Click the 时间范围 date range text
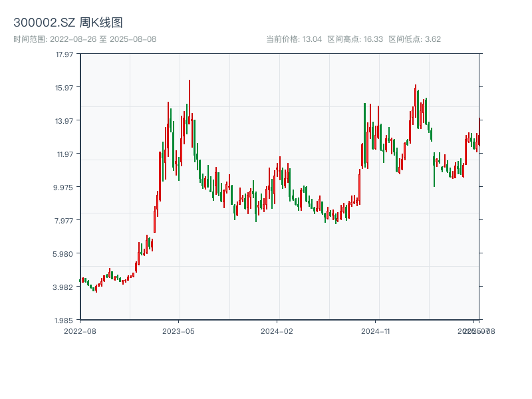 pos(84,39)
